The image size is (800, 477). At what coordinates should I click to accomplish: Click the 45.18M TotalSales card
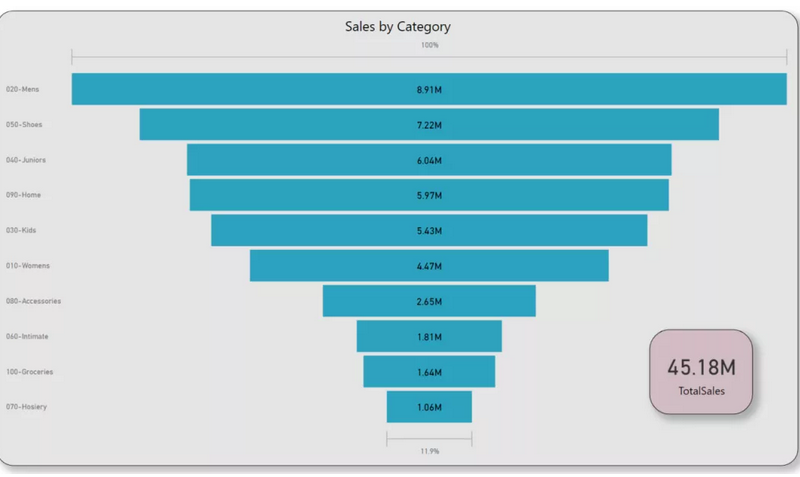[x=700, y=372]
